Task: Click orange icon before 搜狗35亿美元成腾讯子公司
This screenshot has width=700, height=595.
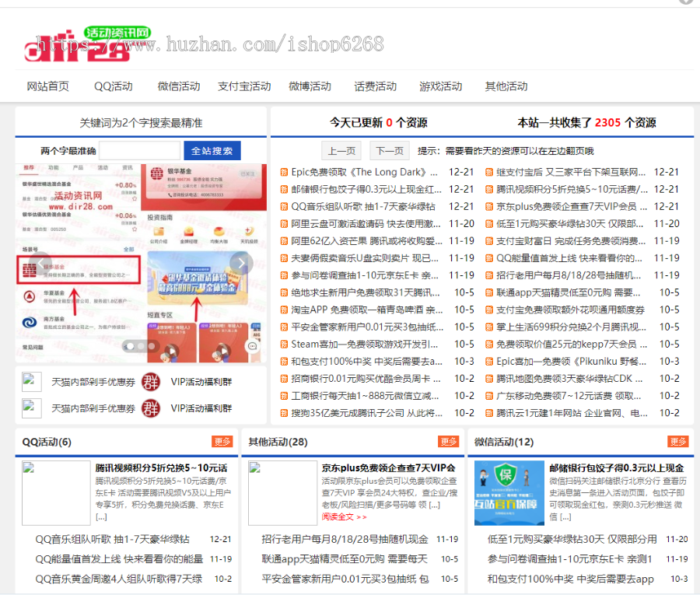Action: tap(284, 413)
